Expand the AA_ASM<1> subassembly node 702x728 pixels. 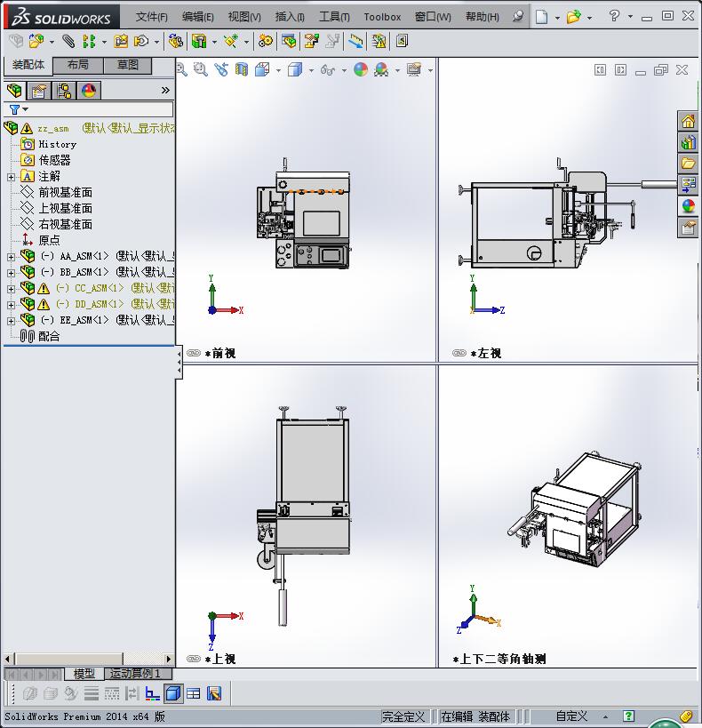tap(12, 257)
